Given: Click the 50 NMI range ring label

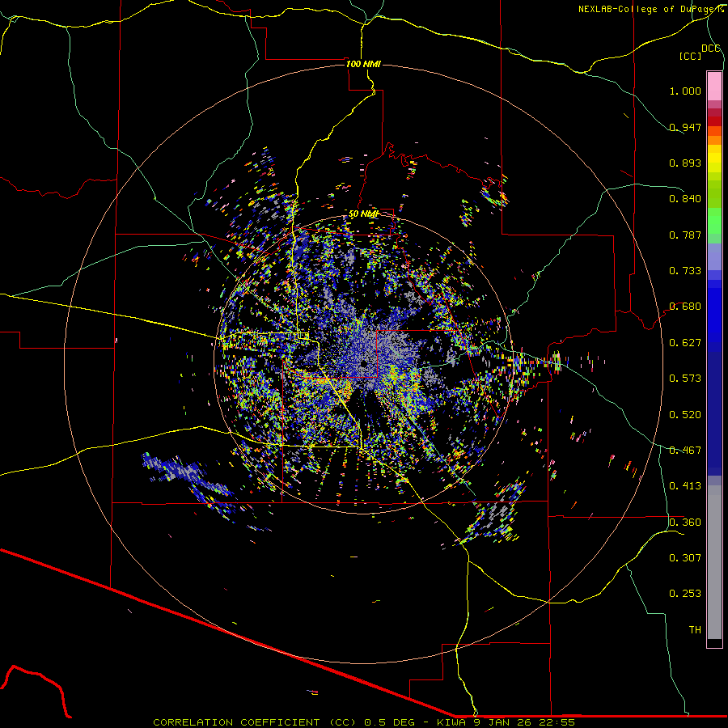Looking at the screenshot, I should pos(363,214).
